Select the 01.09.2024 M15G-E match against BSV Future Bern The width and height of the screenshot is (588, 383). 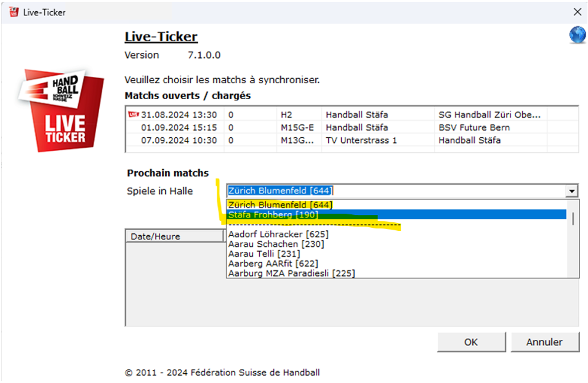click(x=321, y=127)
